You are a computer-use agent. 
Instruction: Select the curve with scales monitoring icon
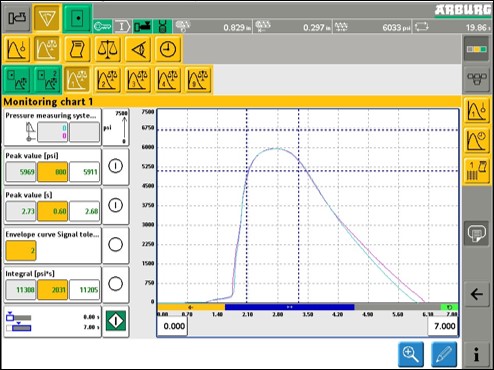tap(47, 50)
